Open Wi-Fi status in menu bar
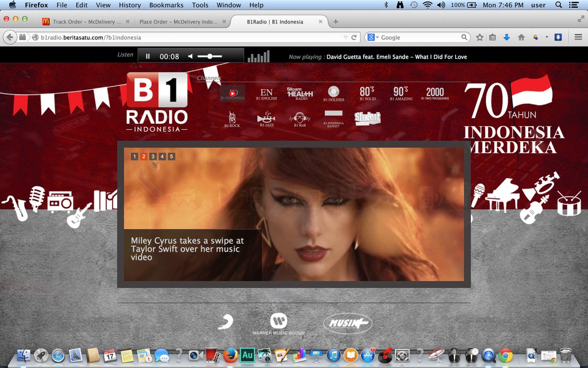This screenshot has width=588, height=368. pyautogui.click(x=428, y=5)
